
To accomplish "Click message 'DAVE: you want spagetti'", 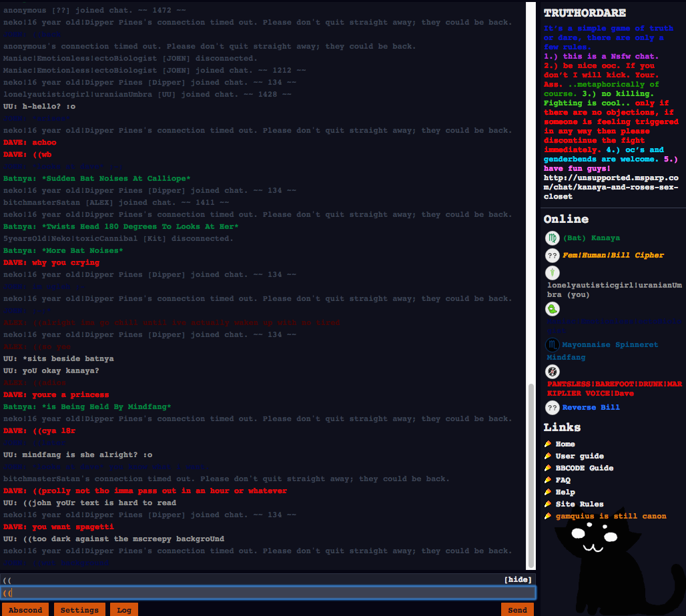I will (59, 527).
